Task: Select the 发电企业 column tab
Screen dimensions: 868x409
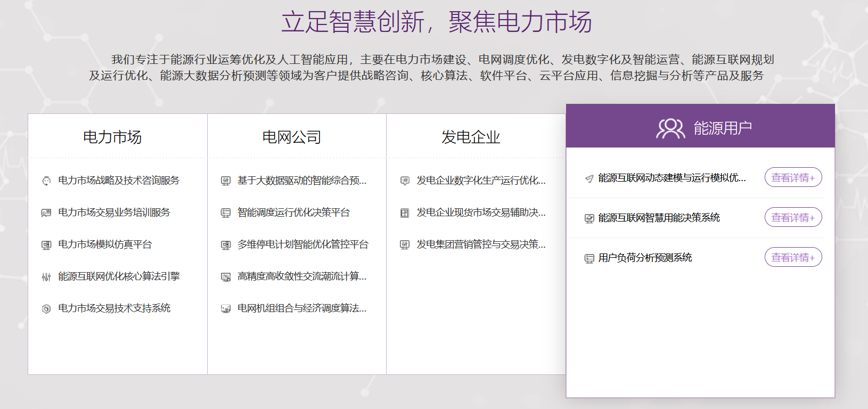Action: [x=471, y=137]
